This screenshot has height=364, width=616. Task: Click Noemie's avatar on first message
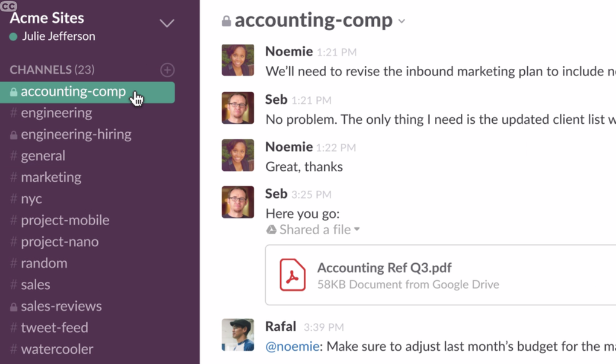tap(237, 60)
